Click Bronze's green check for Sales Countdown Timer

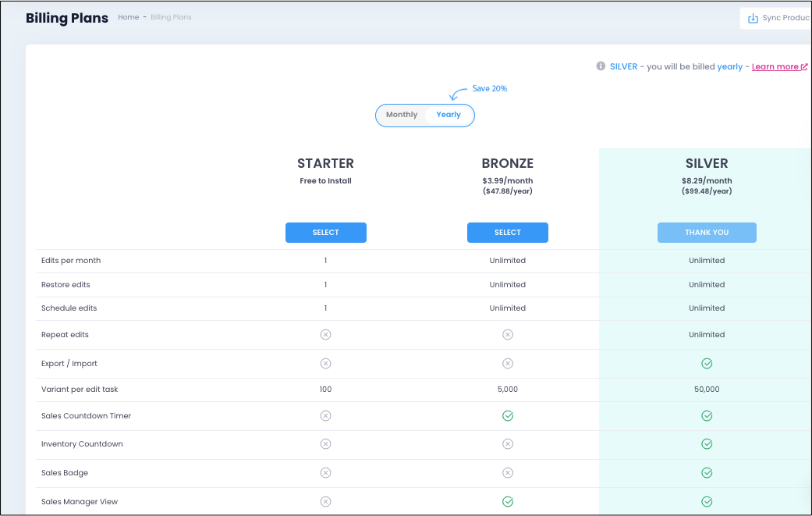(x=508, y=416)
